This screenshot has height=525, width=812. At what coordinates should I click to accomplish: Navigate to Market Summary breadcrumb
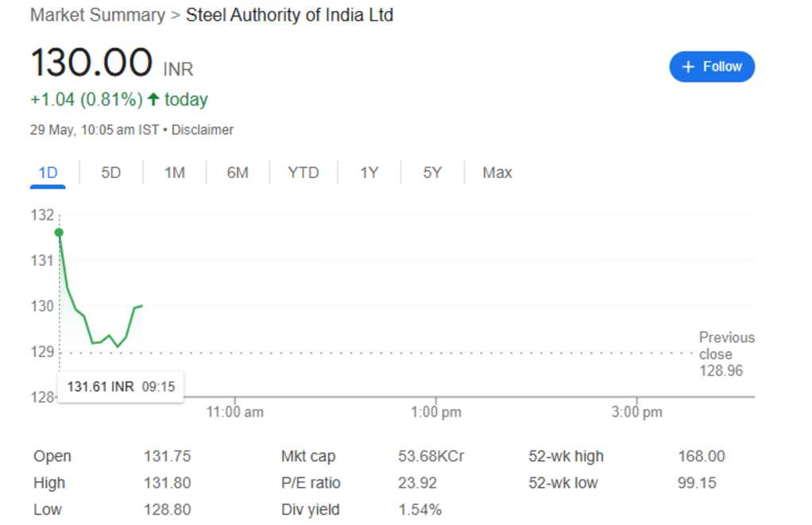point(96,15)
